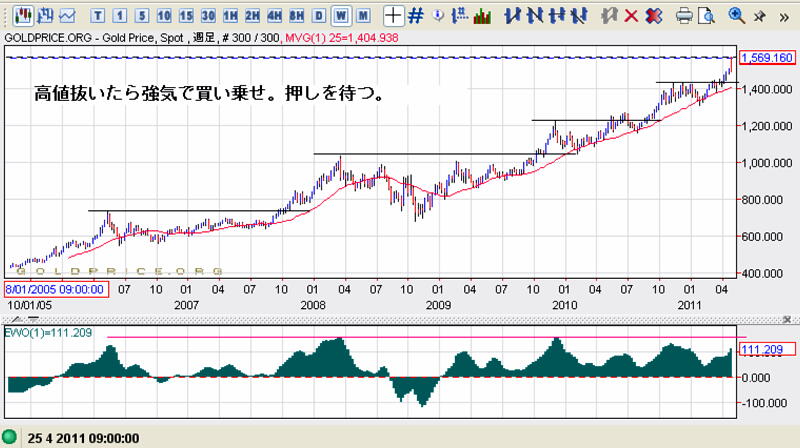
Task: Select the daily D timeframe
Action: tap(319, 16)
